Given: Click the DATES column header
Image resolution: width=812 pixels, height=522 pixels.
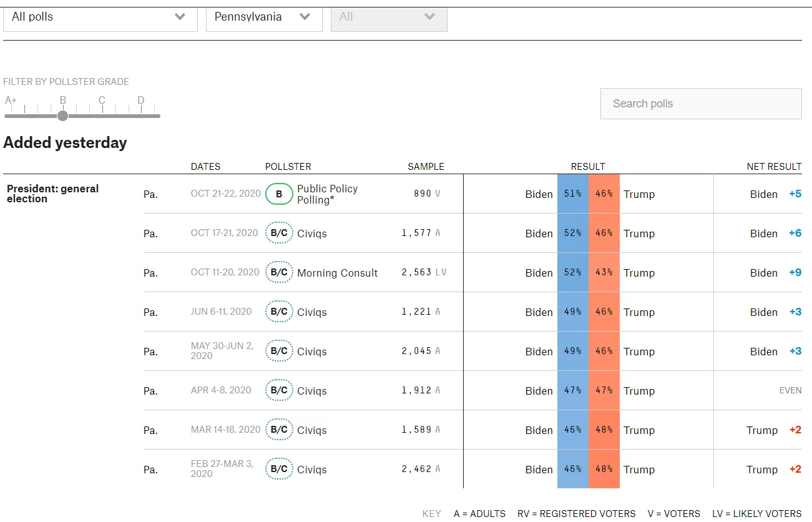Looking at the screenshot, I should pyautogui.click(x=205, y=167).
